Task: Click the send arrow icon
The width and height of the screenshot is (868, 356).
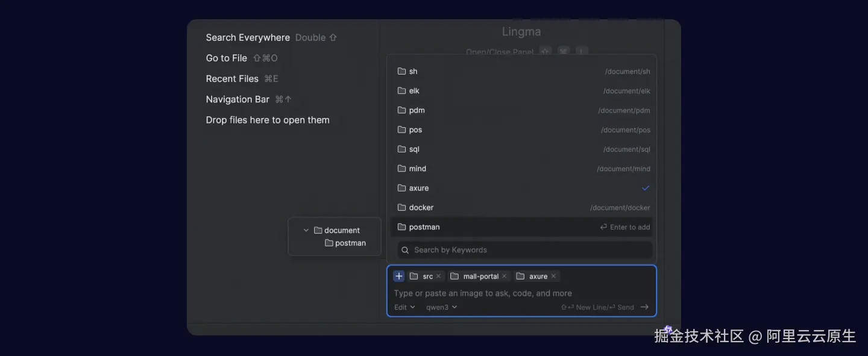Action: 644,307
